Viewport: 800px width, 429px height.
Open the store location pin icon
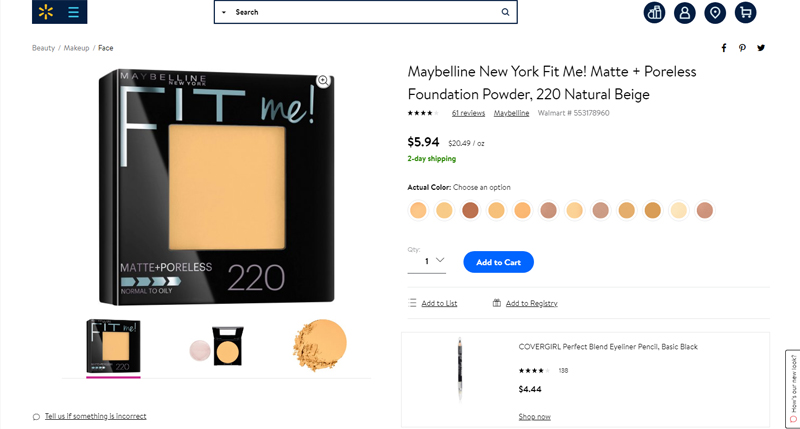click(x=714, y=13)
